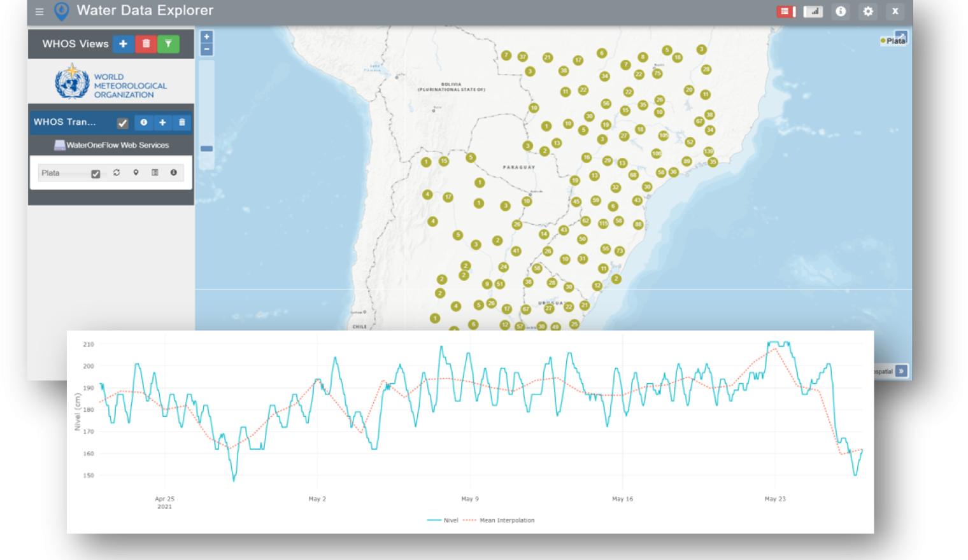Image resolution: width=968 pixels, height=560 pixels.
Task: Expand the spatial panel chevron on map
Action: click(900, 371)
